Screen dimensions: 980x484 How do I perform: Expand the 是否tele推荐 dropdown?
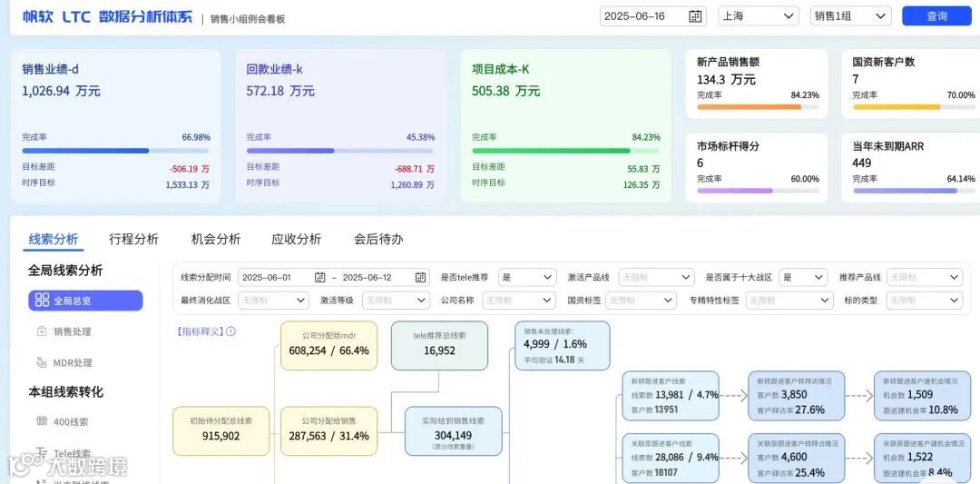527,277
